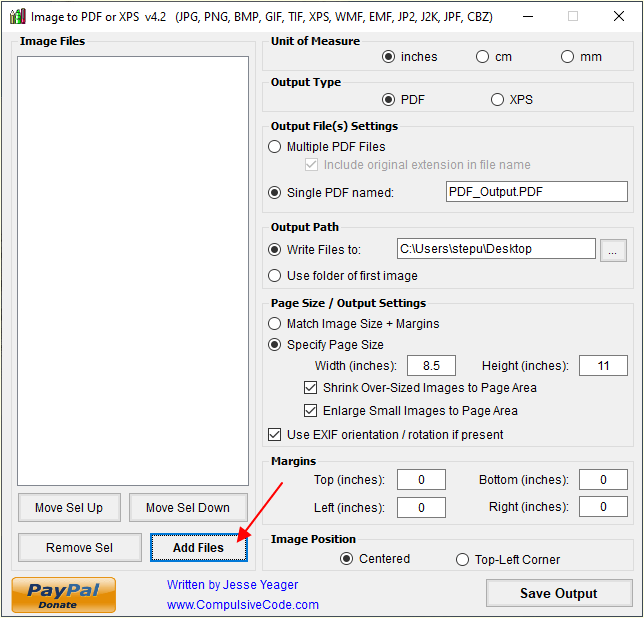
Task: Click inside the empty Image Files list
Action: tap(133, 271)
